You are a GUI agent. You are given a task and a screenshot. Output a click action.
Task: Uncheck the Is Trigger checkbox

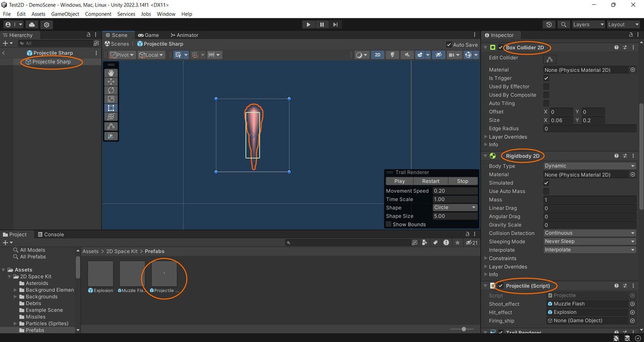point(546,78)
